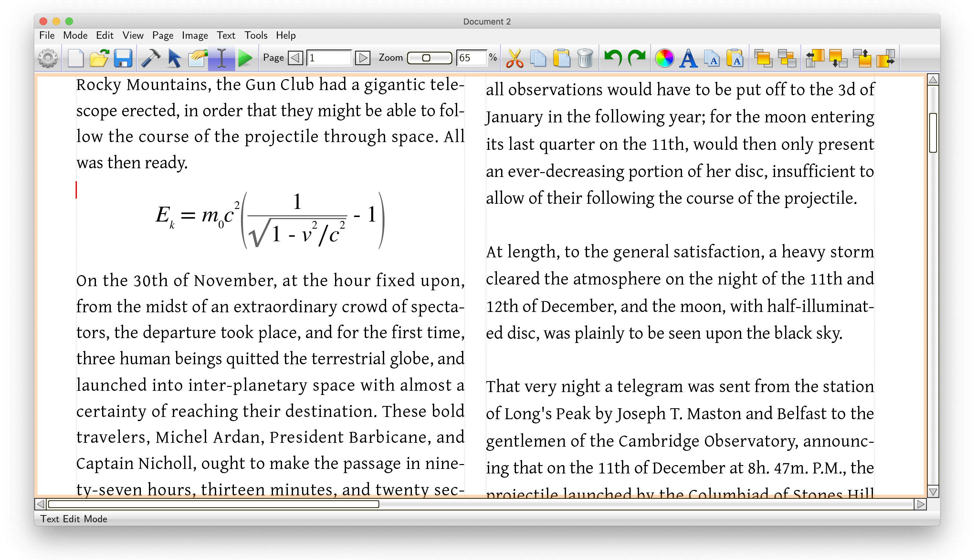This screenshot has width=977, height=560.
Task: Go to next page arrow
Action: (x=363, y=58)
